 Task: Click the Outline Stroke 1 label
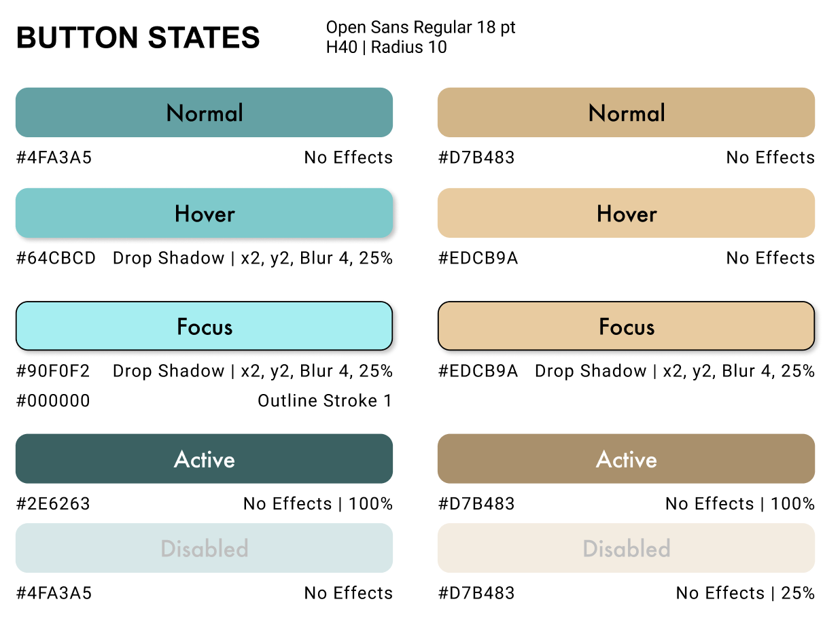[x=325, y=401]
